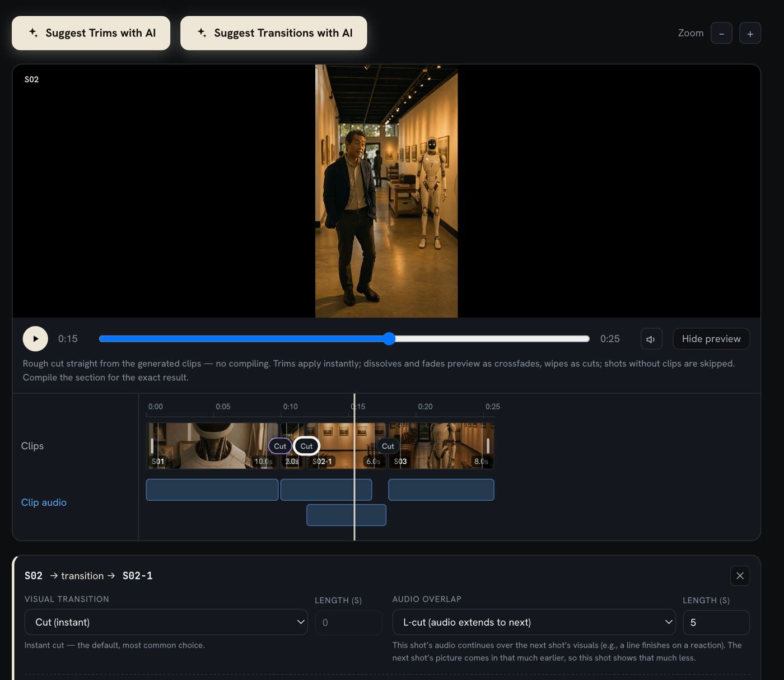784x680 pixels.
Task: Select audio block under S01 clip
Action: point(212,490)
